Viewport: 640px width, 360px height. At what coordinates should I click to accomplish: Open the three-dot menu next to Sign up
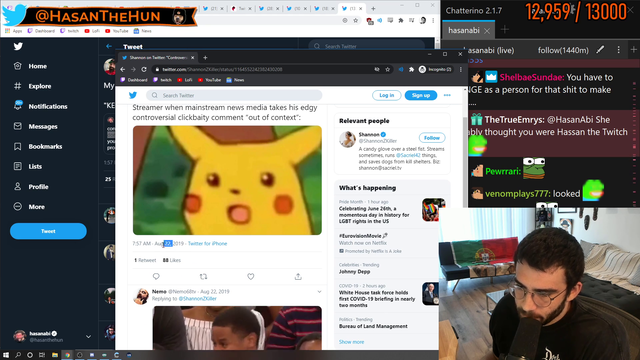pyautogui.click(x=447, y=95)
